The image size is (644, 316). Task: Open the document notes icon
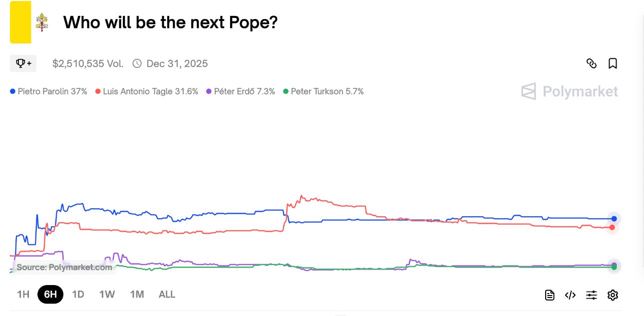(x=550, y=295)
